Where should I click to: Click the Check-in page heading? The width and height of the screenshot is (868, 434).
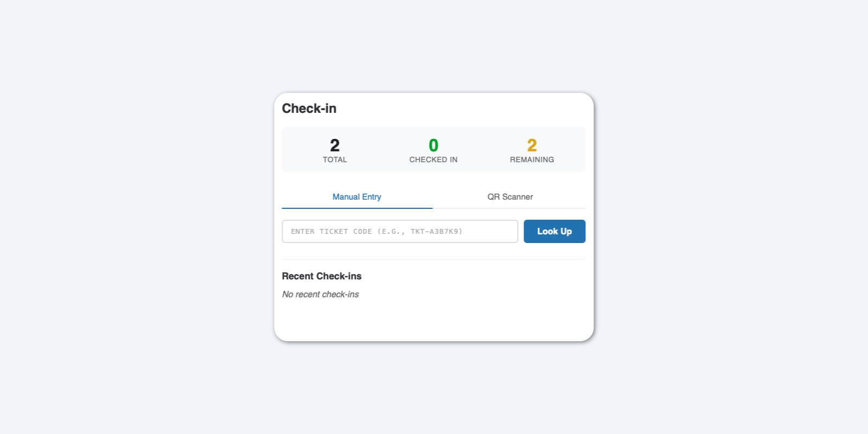tap(309, 108)
